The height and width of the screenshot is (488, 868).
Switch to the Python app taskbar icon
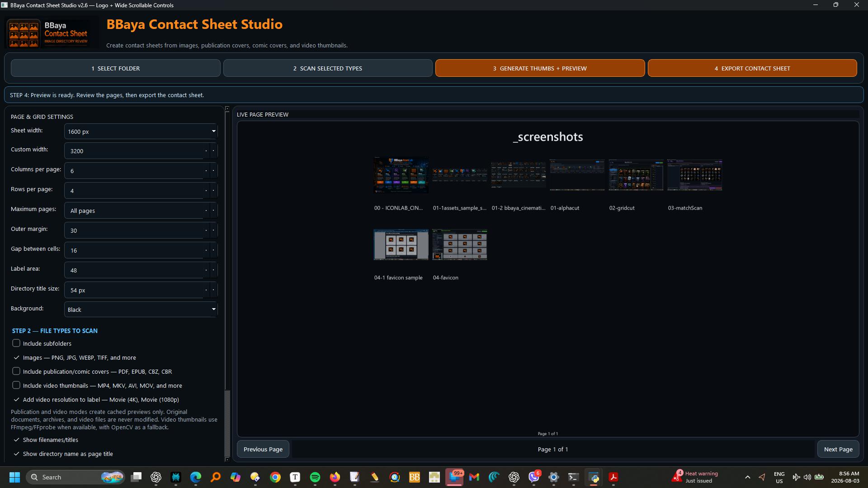point(594,477)
